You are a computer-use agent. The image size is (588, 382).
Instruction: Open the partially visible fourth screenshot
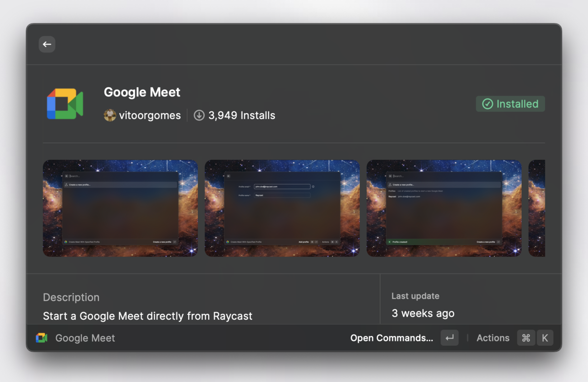pos(537,208)
